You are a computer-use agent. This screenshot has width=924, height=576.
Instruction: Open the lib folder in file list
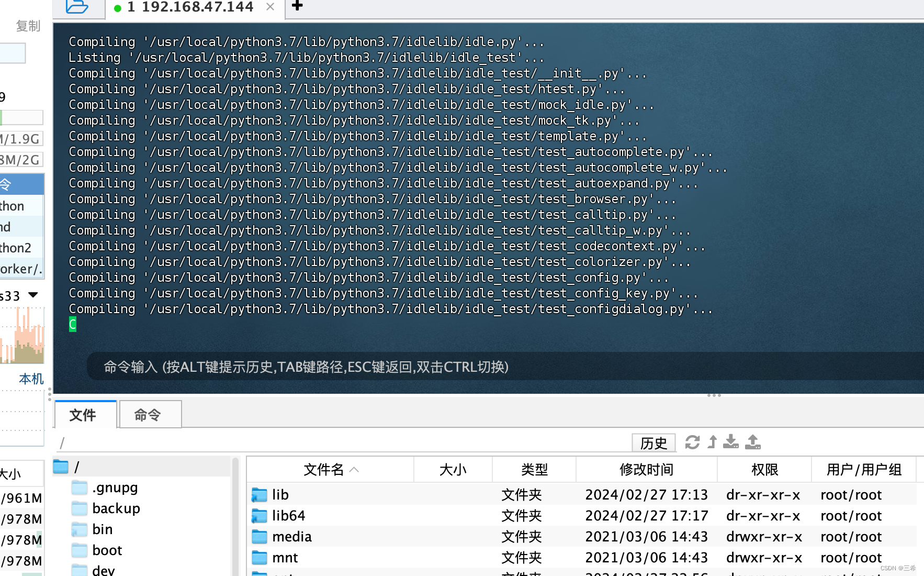point(280,494)
